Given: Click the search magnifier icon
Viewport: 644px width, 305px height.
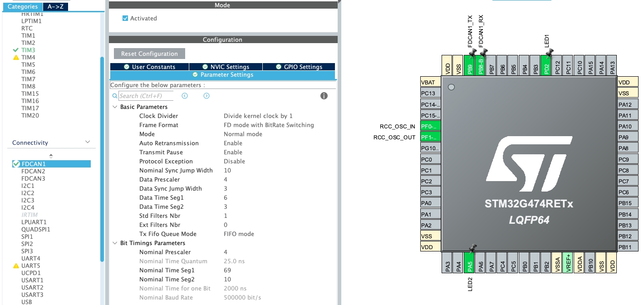Looking at the screenshot, I should tap(115, 96).
